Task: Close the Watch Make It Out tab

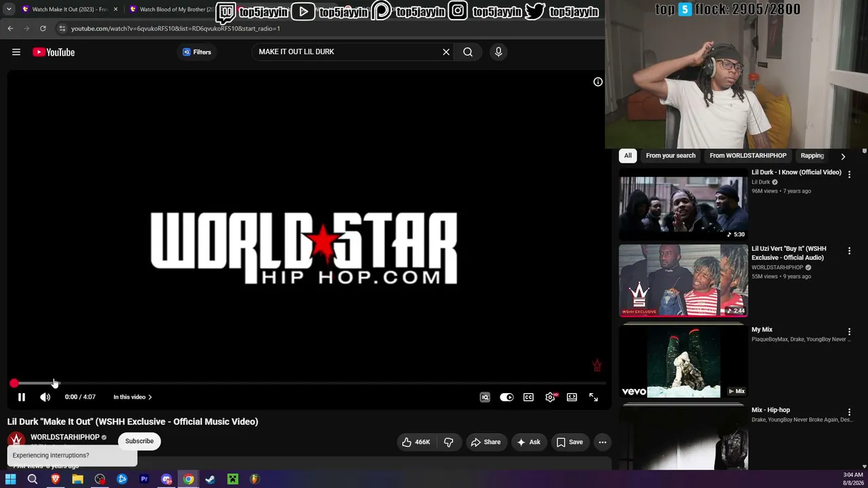Action: coord(115,9)
